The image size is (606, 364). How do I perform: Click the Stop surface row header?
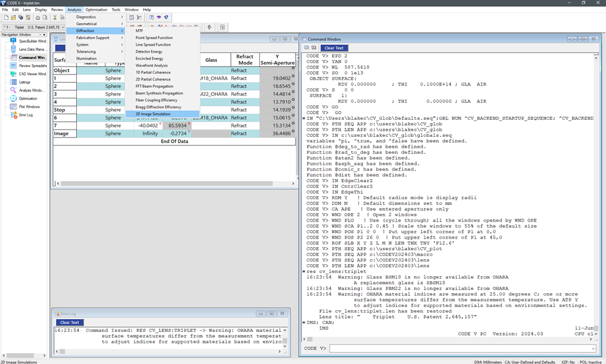pyautogui.click(x=65, y=110)
